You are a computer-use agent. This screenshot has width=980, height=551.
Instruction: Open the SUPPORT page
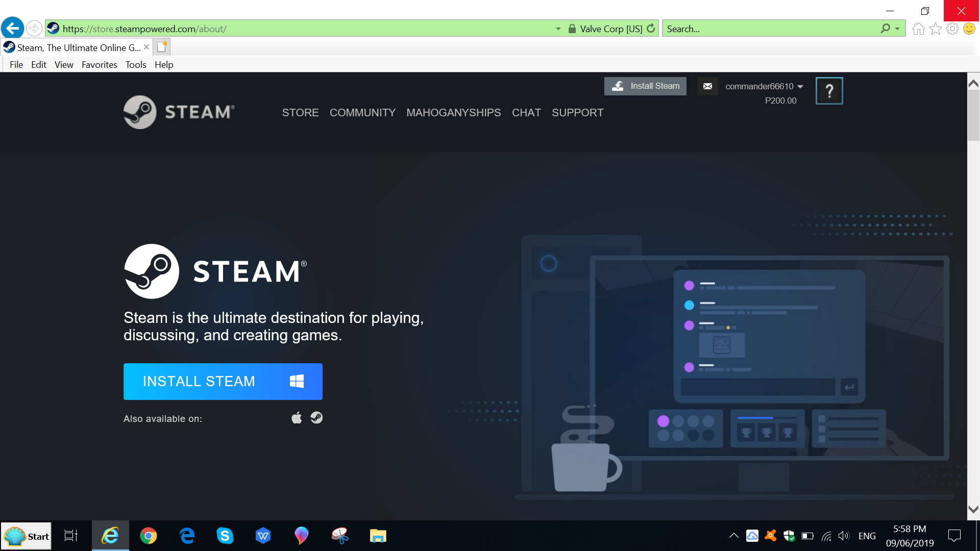[577, 113]
